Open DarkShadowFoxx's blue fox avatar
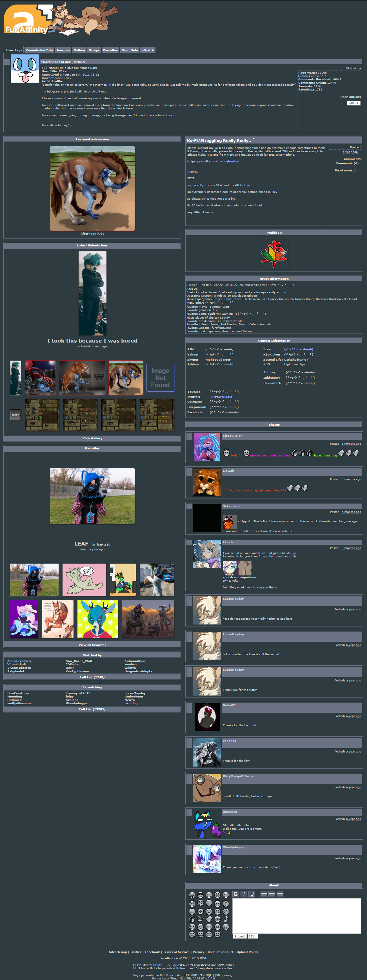The image size is (367, 980). pos(25,69)
